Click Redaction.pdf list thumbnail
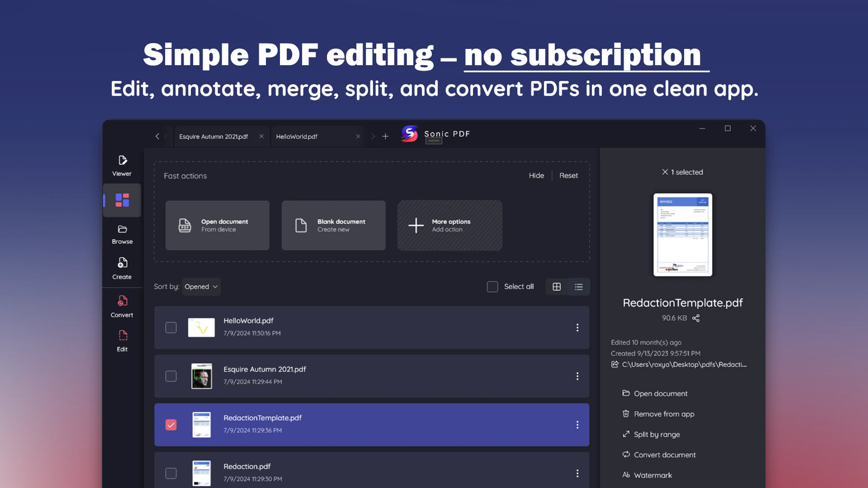868x488 pixels. point(201,473)
